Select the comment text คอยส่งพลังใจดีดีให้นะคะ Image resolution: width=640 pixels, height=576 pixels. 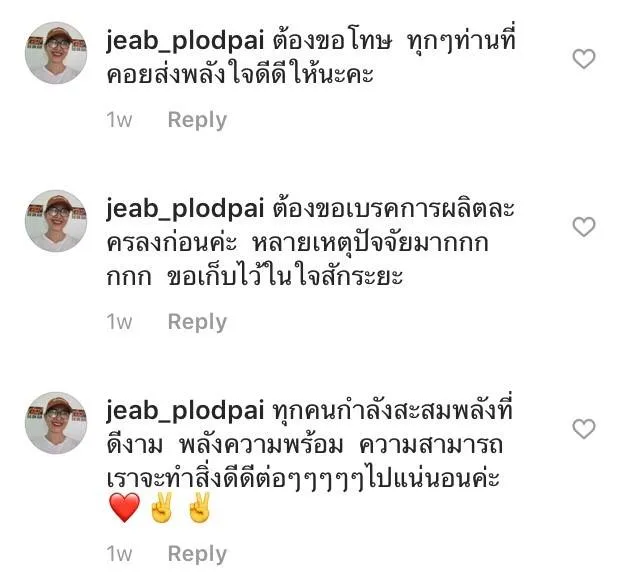(x=240, y=73)
